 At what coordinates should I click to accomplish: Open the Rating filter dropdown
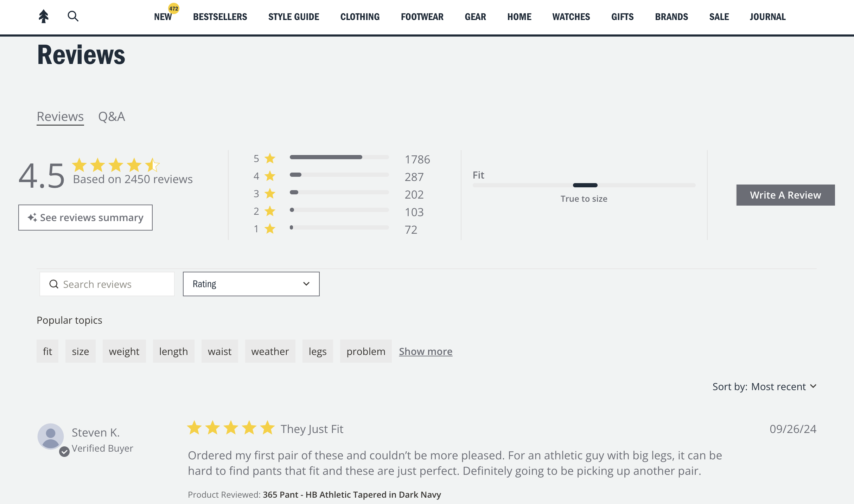pyautogui.click(x=251, y=284)
